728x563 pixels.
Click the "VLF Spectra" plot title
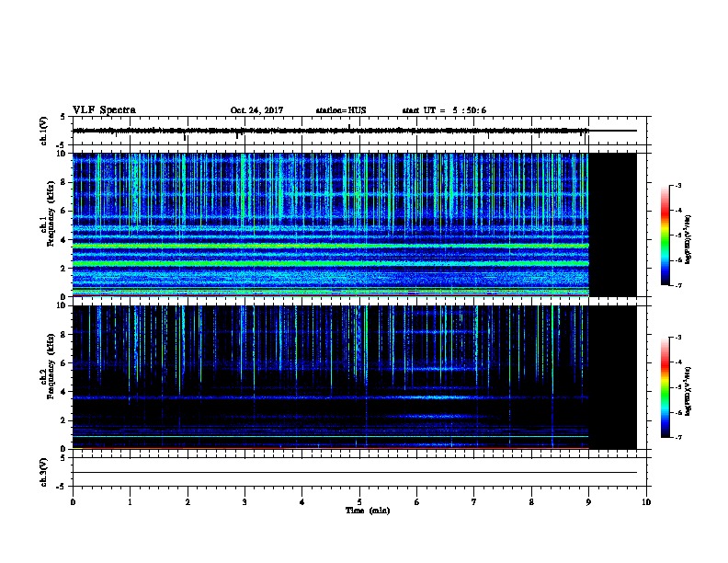coord(104,110)
